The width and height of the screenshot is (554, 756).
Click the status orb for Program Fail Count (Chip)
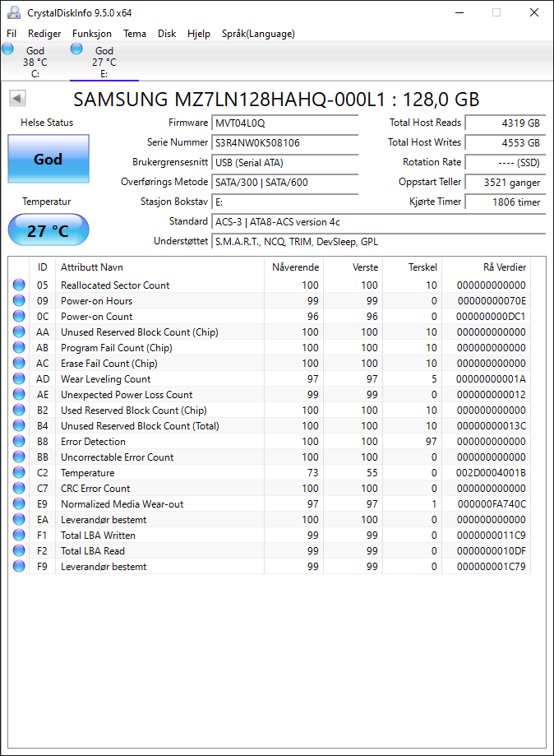click(19, 348)
